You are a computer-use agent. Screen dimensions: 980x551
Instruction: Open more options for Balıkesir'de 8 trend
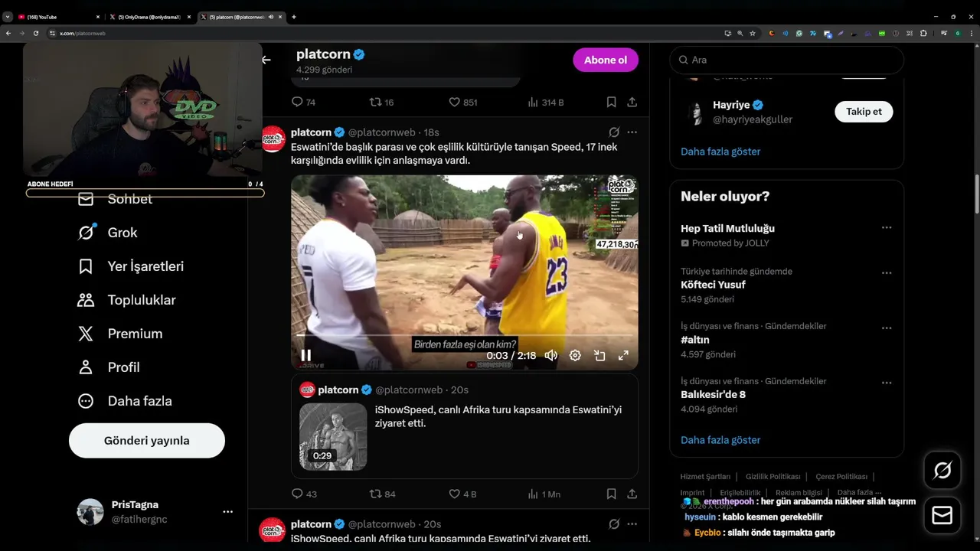click(x=887, y=383)
